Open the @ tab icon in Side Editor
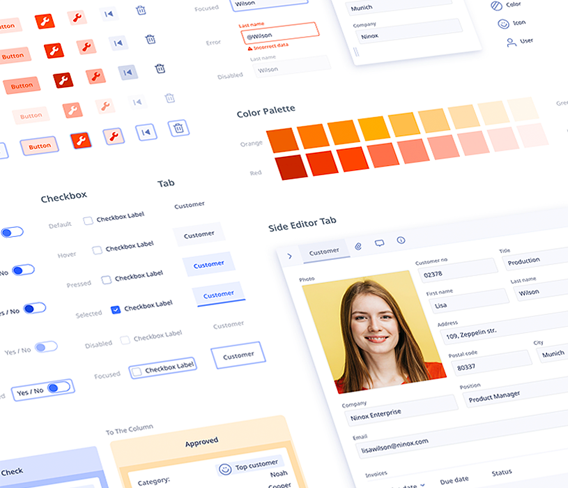Viewport: 568px width, 488px height. tap(358, 246)
